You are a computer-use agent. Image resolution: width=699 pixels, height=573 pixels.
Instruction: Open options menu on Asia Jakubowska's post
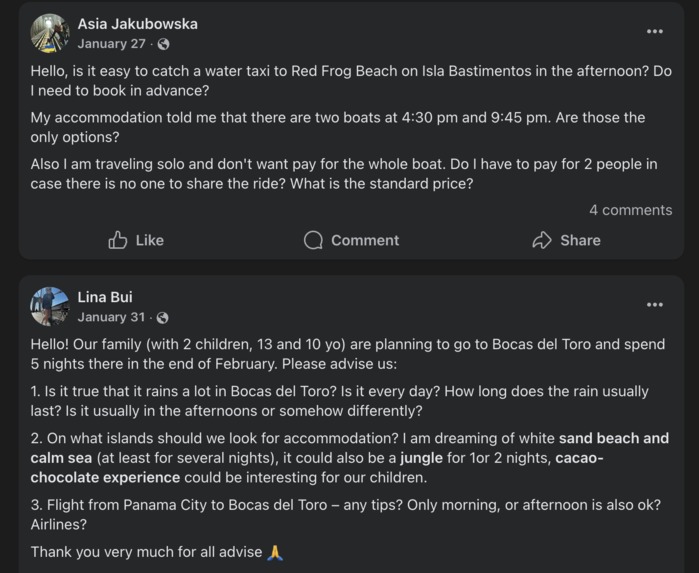pyautogui.click(x=655, y=32)
